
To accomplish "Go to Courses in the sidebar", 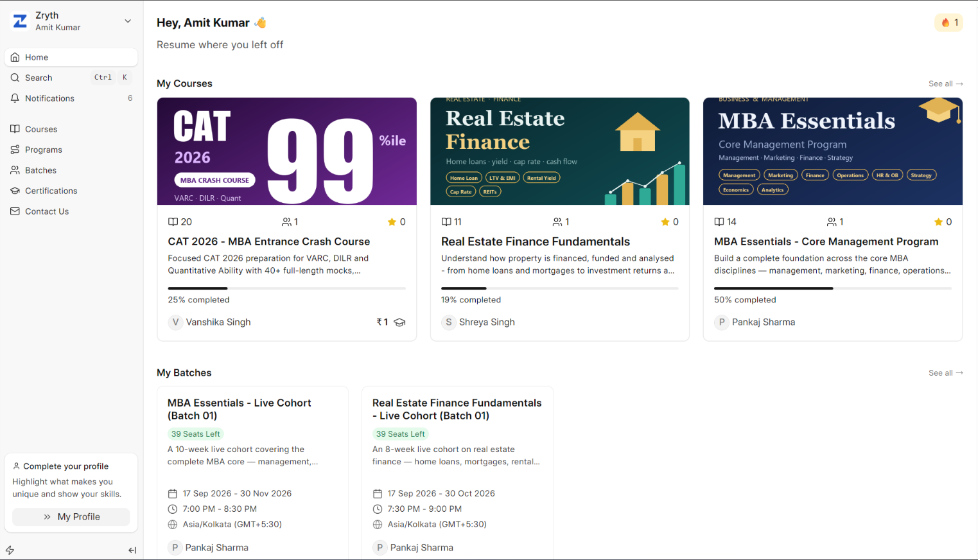I will click(x=71, y=129).
